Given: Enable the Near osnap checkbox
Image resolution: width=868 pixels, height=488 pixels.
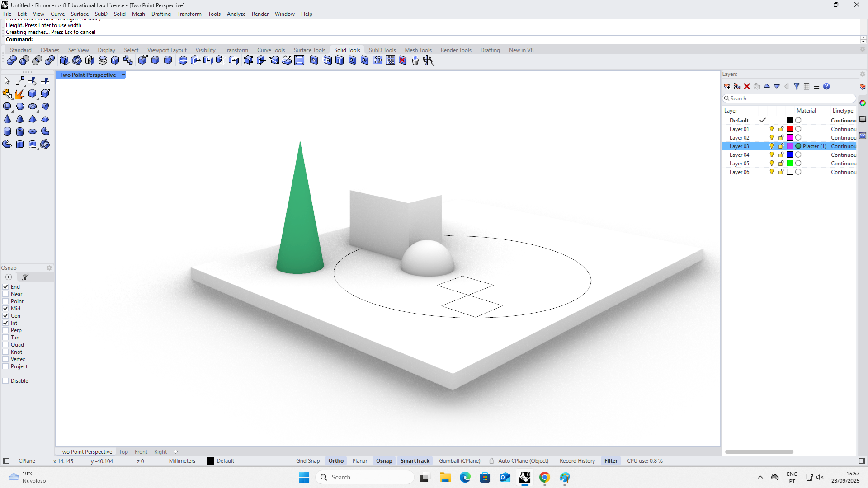Looking at the screenshot, I should [6, 294].
